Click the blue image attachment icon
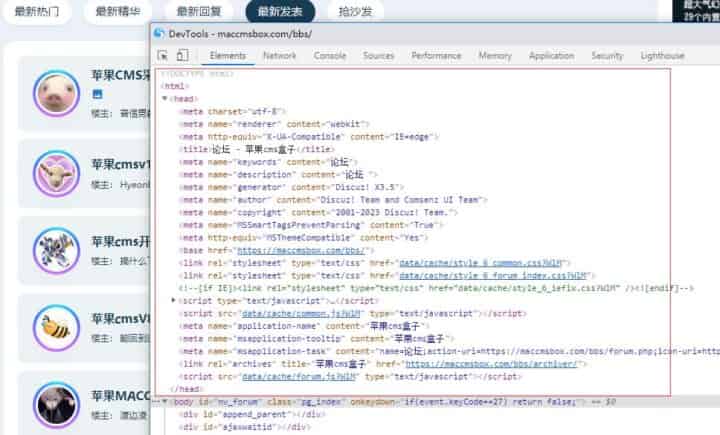The width and height of the screenshot is (720, 435). (x=97, y=95)
